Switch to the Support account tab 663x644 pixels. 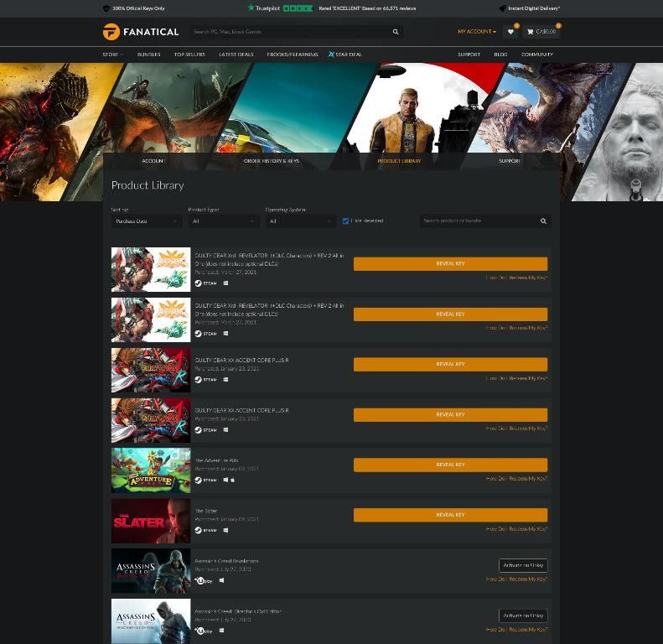point(509,161)
